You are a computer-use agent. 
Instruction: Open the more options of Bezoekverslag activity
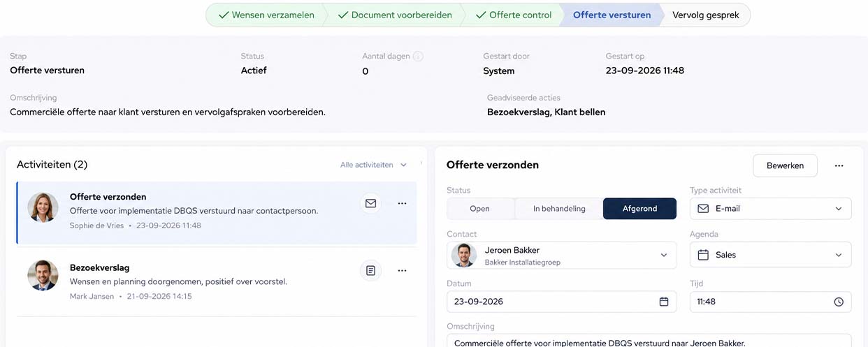(x=402, y=270)
